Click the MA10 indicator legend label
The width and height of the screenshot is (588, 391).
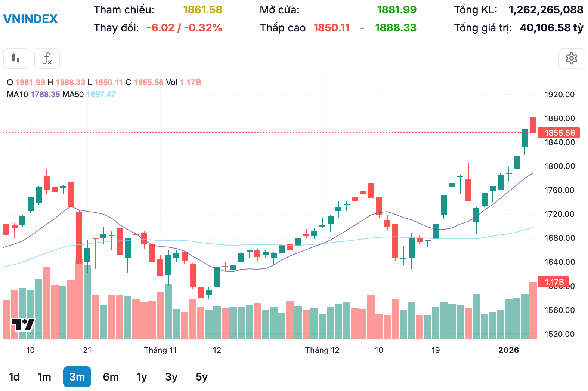pyautogui.click(x=18, y=95)
